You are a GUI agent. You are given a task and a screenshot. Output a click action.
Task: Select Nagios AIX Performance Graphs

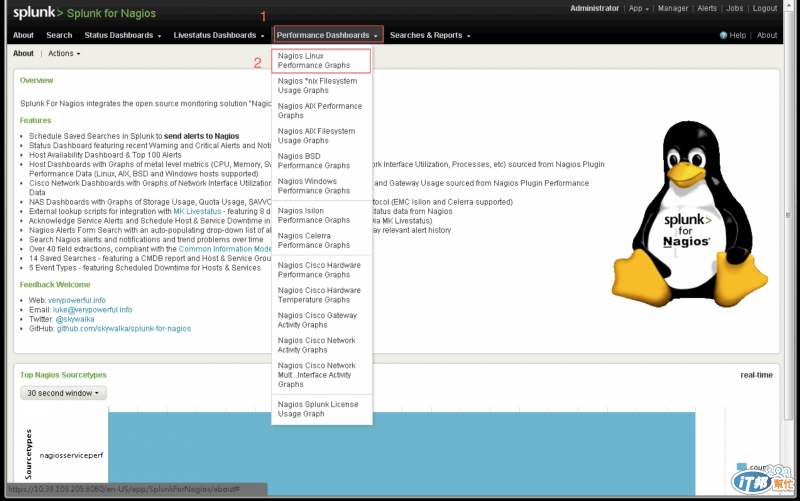pos(322,111)
